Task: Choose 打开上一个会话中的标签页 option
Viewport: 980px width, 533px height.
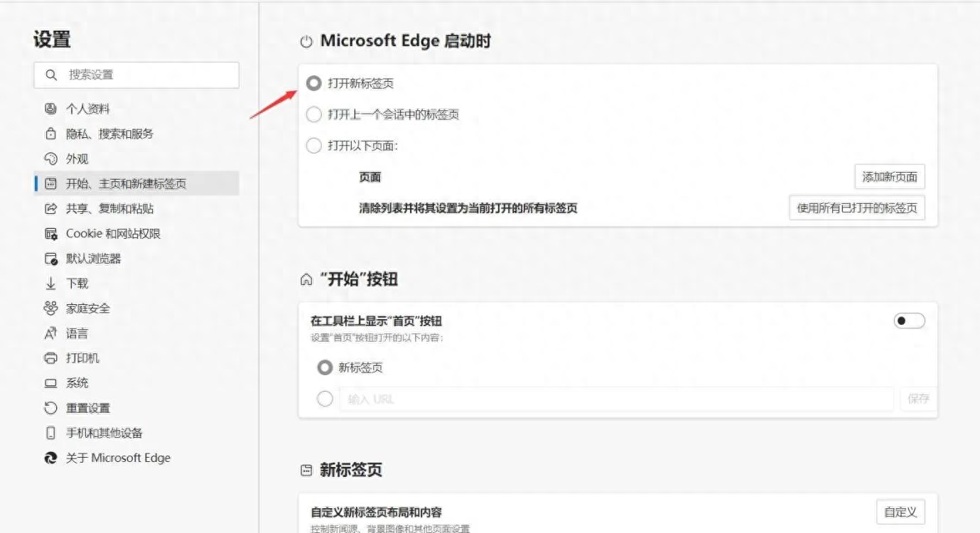Action: (313, 114)
